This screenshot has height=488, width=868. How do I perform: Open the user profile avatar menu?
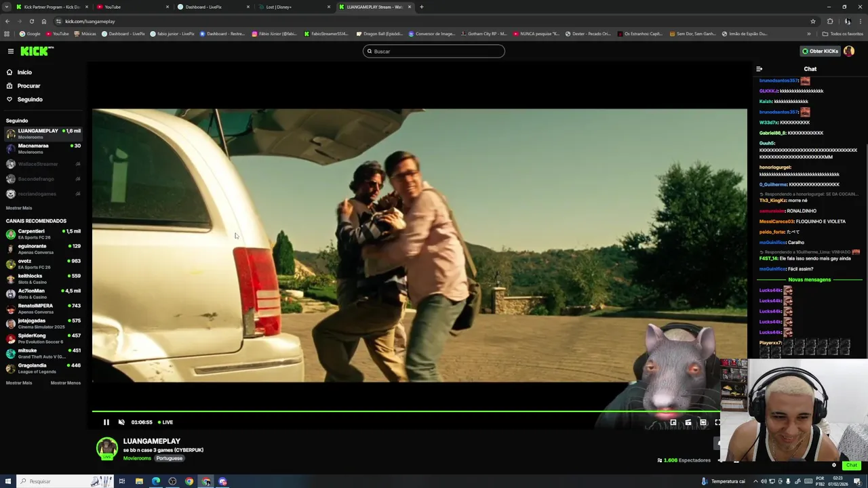tap(849, 52)
